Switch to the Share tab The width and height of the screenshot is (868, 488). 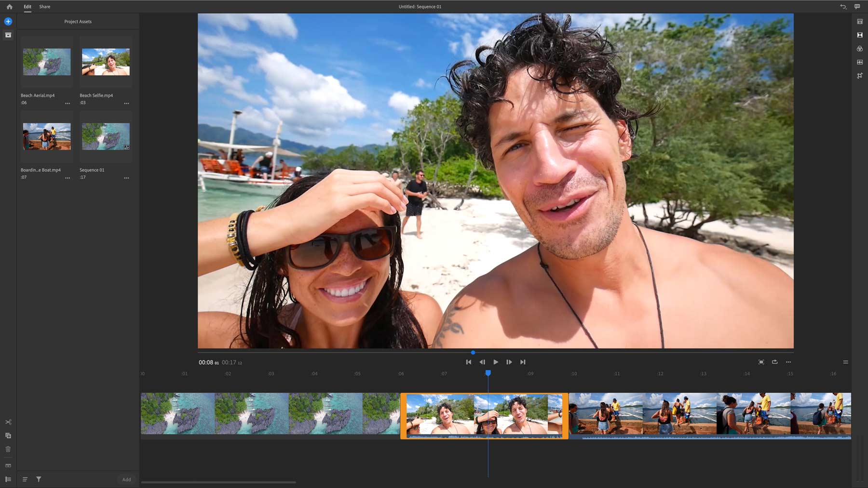[x=45, y=7]
